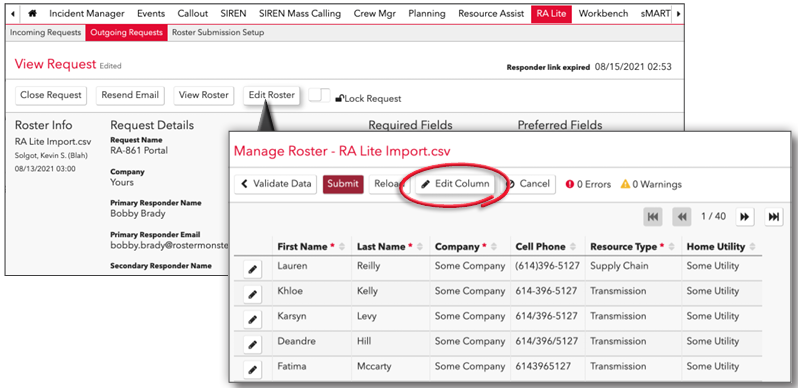The height and width of the screenshot is (388, 798).
Task: Edit Deandre Hill's row with the pencil icon
Action: 252,344
